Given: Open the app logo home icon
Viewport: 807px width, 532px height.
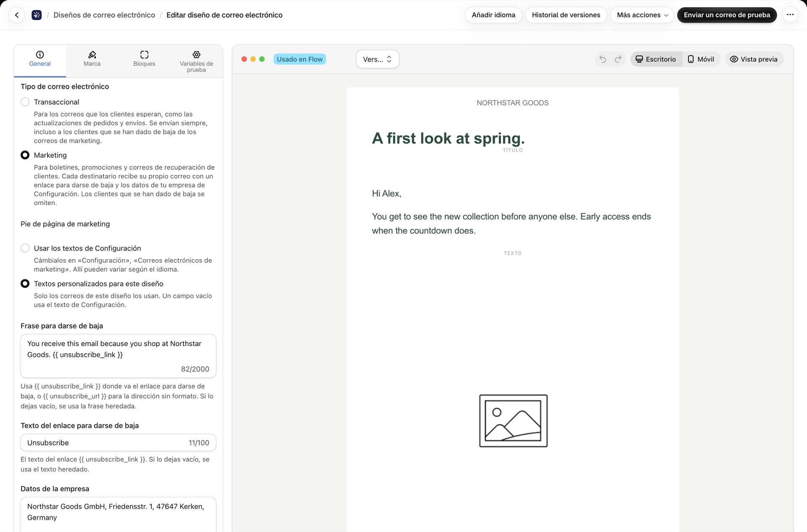Looking at the screenshot, I should point(37,15).
